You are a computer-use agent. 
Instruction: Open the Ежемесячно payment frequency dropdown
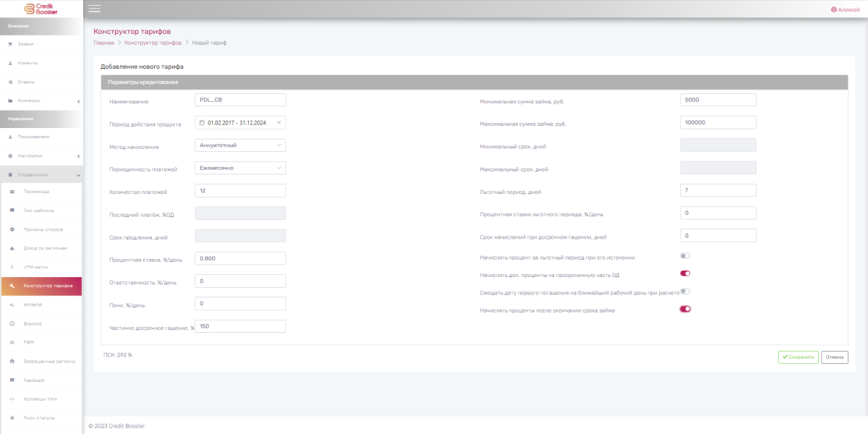click(240, 168)
